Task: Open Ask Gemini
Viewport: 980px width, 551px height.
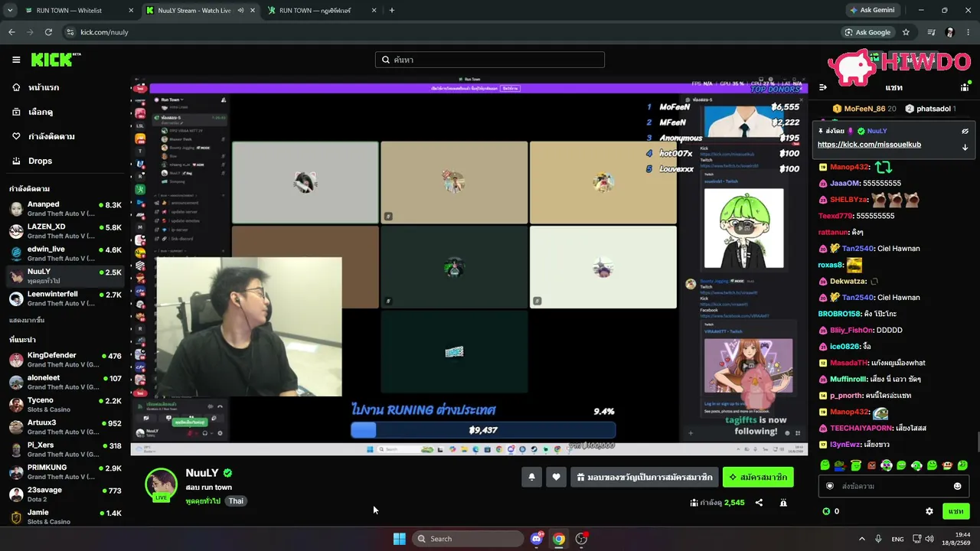Action: coord(872,11)
